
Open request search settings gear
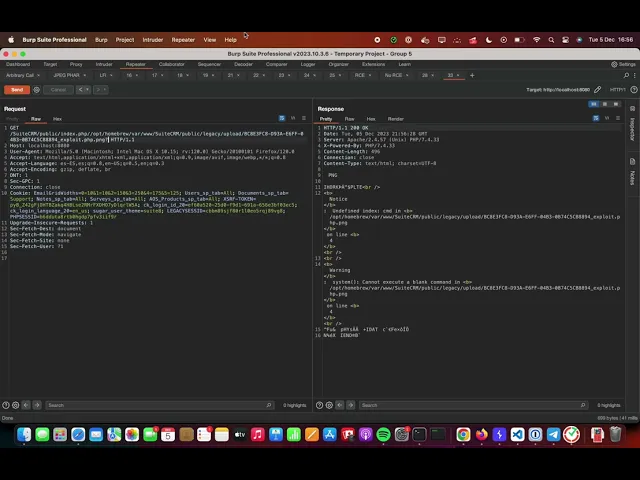pyautogui.click(x=16, y=405)
